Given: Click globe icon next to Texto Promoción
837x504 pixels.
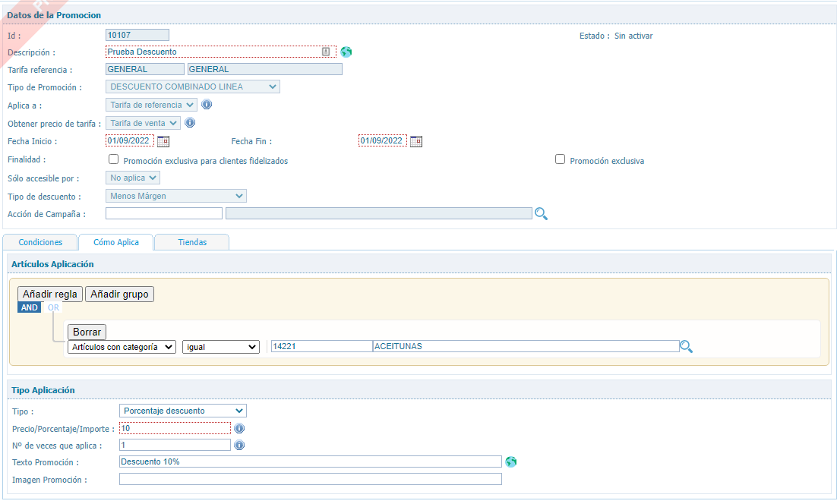Looking at the screenshot, I should coord(510,461).
